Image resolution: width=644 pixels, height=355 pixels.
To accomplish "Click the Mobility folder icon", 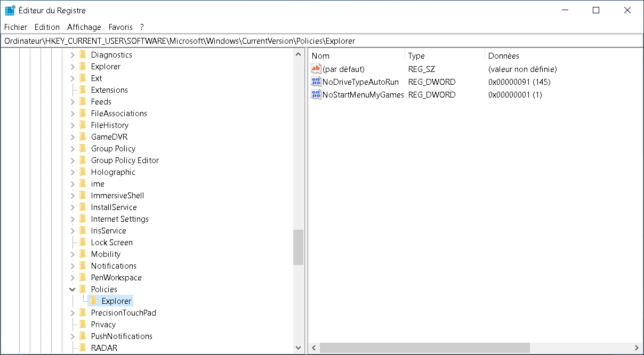I will coord(83,254).
